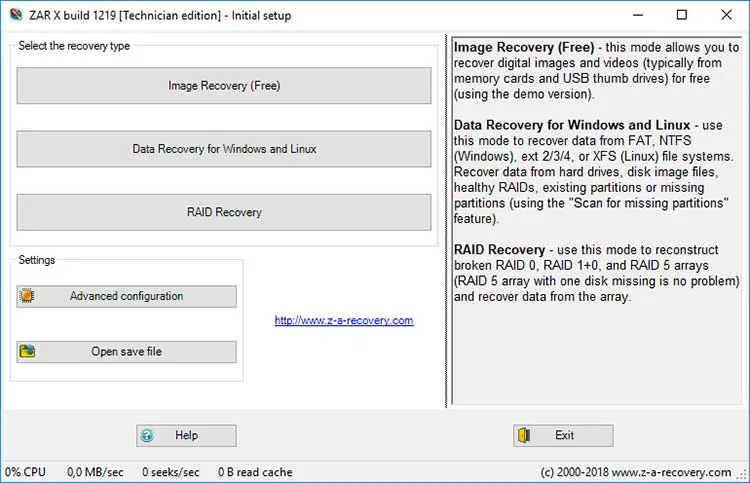
Task: Open Advanced configuration settings
Action: click(x=126, y=296)
